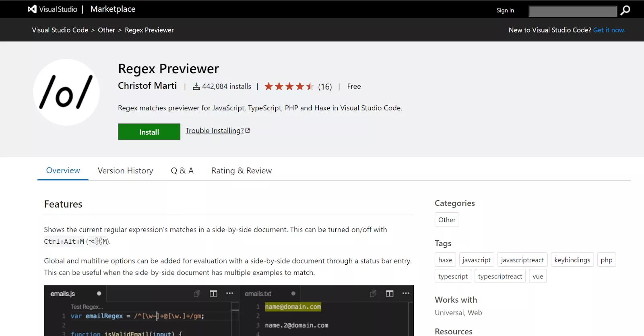
Task: Switch to the Overview tab
Action: [63, 170]
